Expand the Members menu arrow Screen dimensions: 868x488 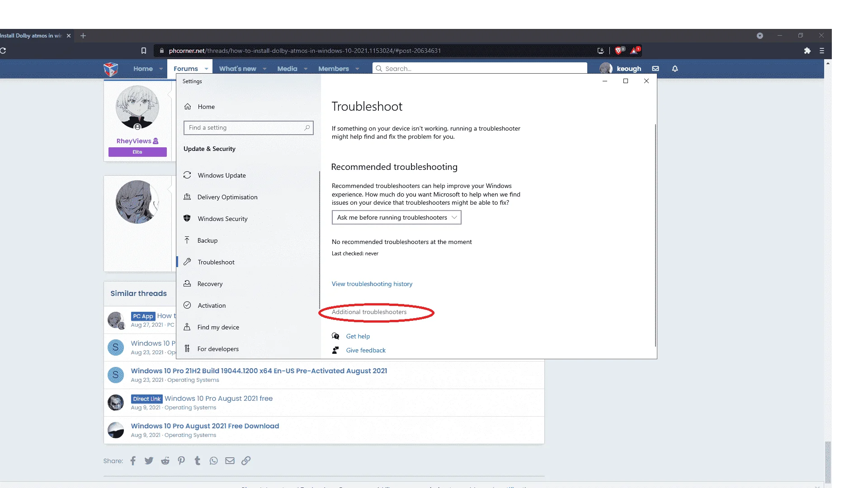coord(357,69)
